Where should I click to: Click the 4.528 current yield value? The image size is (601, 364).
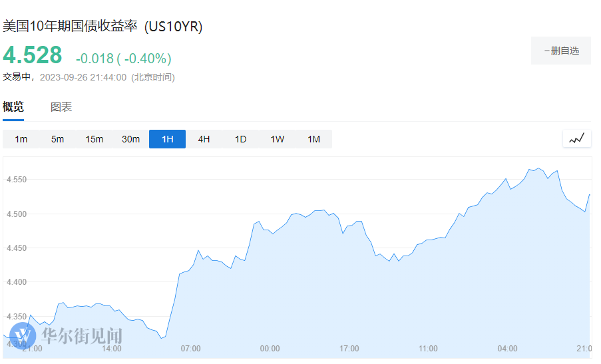(33, 55)
